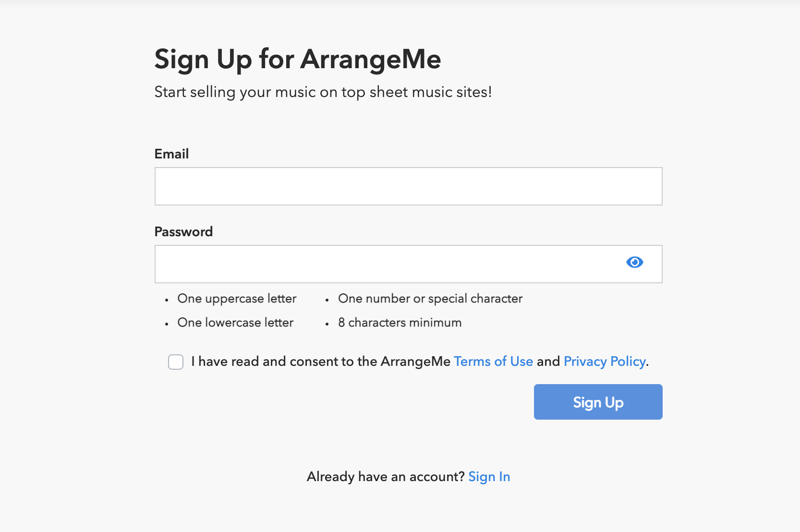Focus the Email input field
Screen dimensions: 800x532
pos(408,186)
